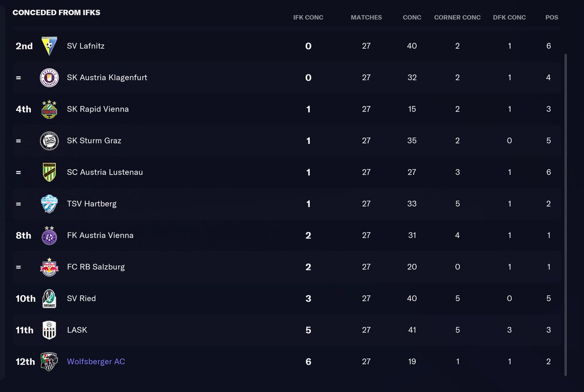Viewport: 584px width, 392px height.
Task: Sort by DFK CONC column header
Action: (x=510, y=17)
